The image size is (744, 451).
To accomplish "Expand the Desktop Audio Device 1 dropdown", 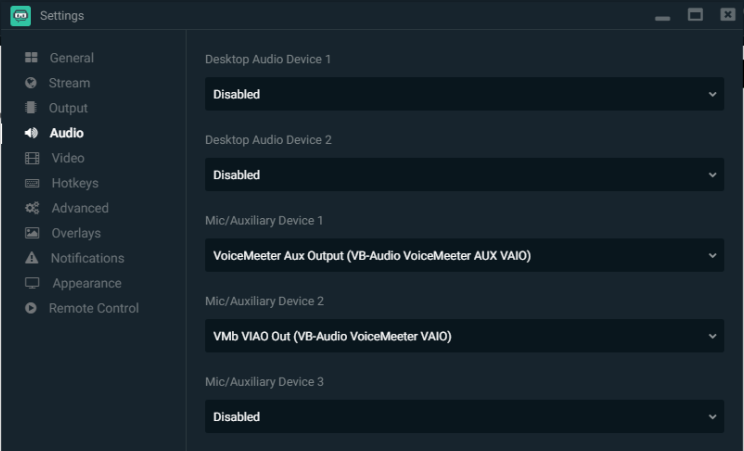I will (464, 94).
